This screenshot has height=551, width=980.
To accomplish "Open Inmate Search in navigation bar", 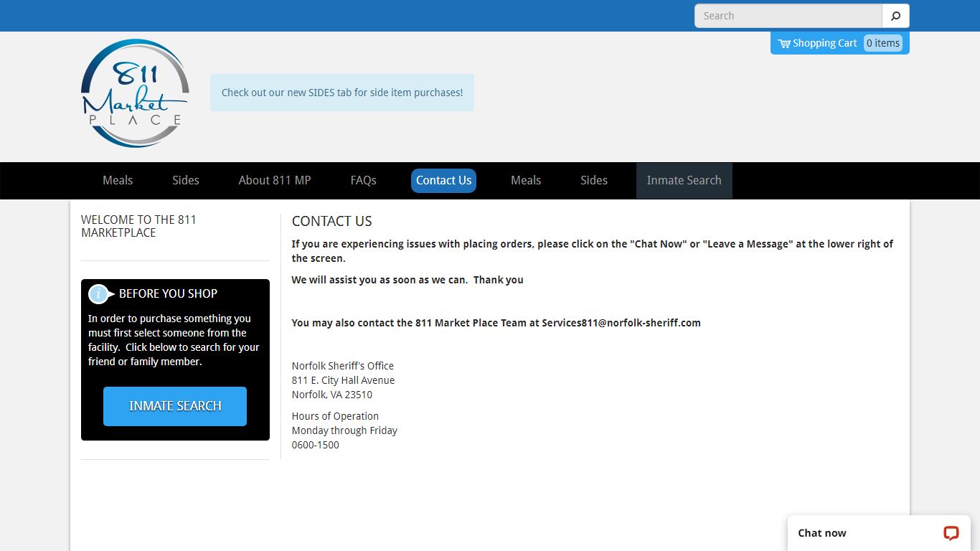I will click(684, 181).
